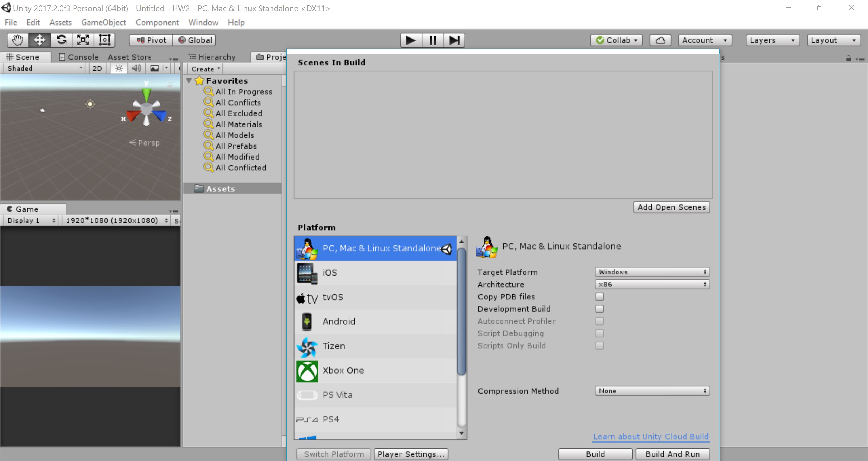Select iOS platform
Image resolution: width=868 pixels, height=461 pixels.
click(375, 273)
